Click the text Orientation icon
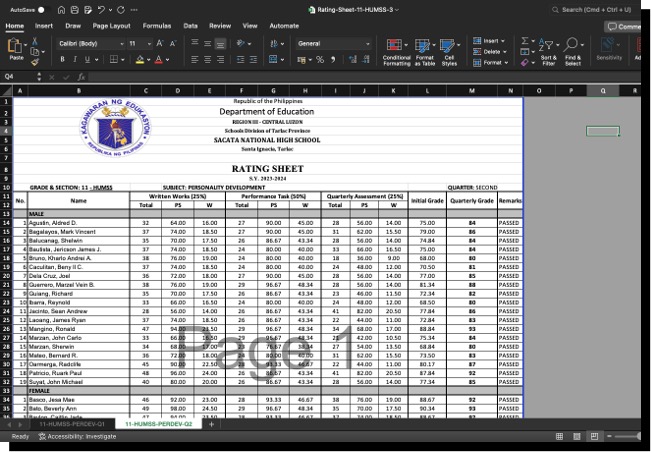The image size is (651, 452). [x=241, y=43]
